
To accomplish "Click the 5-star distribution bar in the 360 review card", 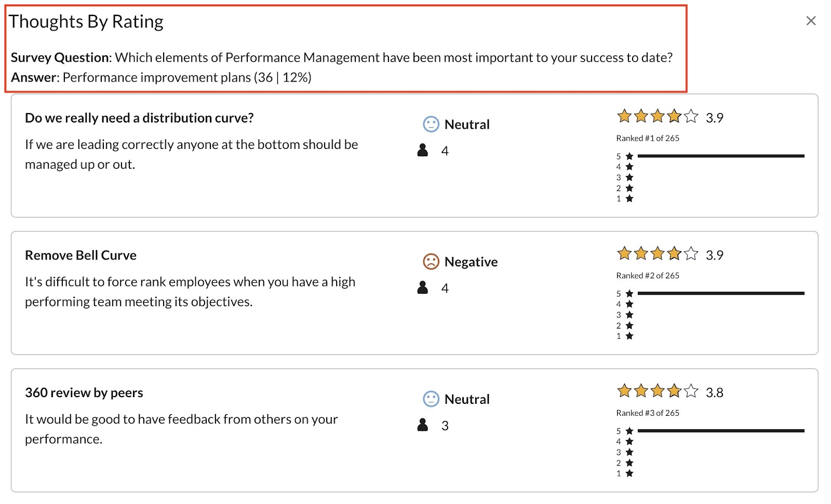I will (721, 431).
